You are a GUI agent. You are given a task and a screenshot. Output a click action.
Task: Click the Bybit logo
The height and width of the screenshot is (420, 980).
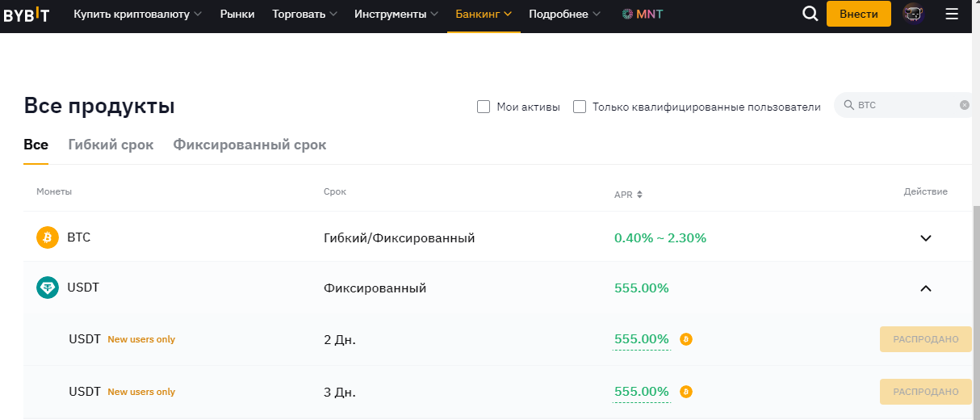coord(27,15)
